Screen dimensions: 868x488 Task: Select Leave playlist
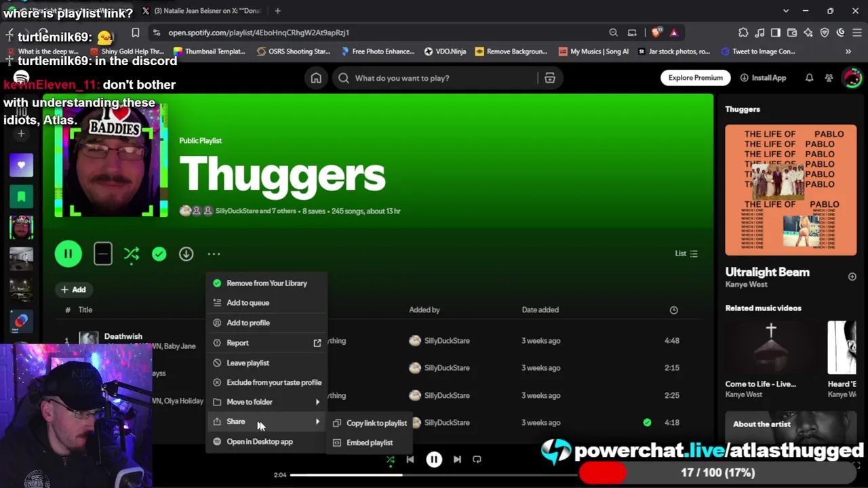pos(267,363)
